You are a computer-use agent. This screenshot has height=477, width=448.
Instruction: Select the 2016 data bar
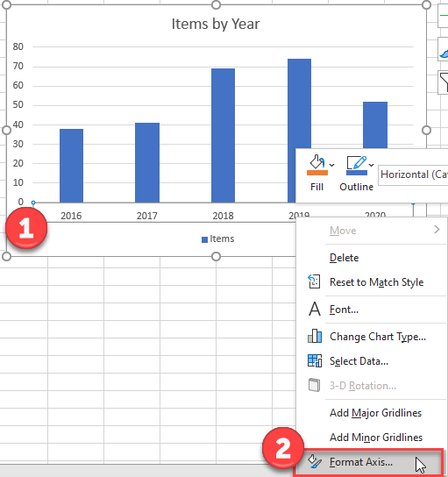pos(72,166)
